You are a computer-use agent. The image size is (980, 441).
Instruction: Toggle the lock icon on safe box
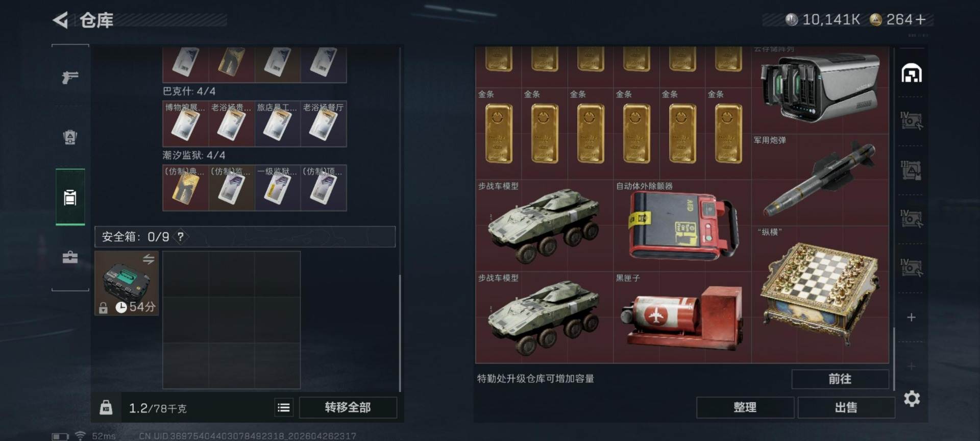(103, 308)
